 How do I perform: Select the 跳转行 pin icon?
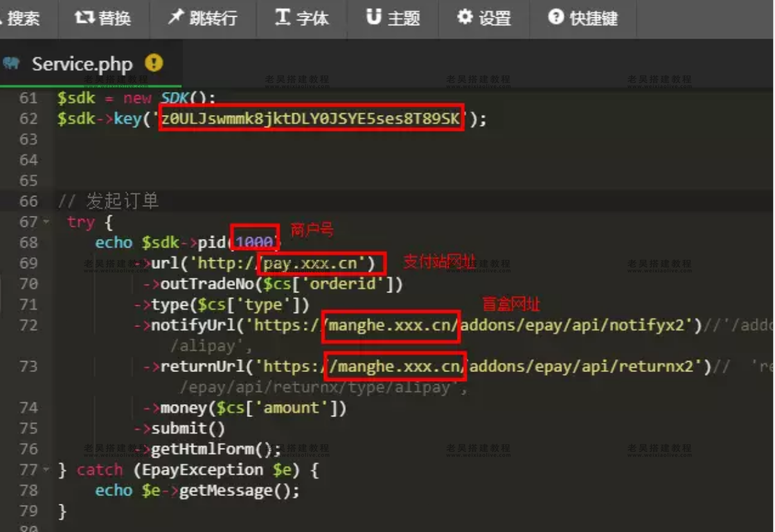tap(175, 18)
